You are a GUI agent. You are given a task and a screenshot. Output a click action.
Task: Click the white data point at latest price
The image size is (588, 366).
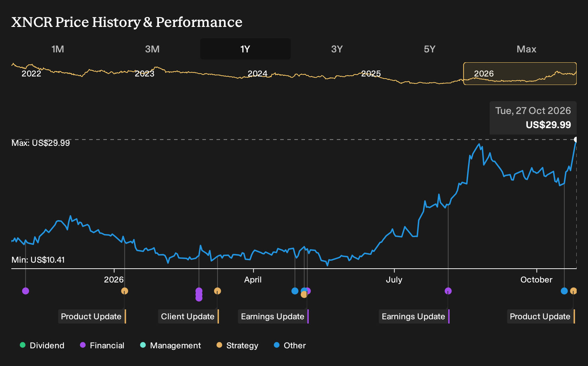[576, 139]
